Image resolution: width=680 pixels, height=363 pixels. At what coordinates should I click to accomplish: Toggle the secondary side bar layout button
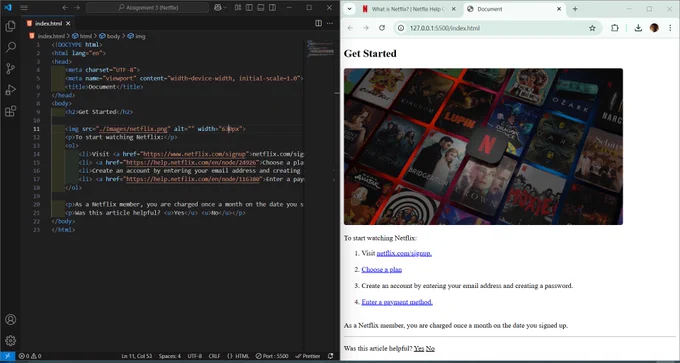pos(272,8)
